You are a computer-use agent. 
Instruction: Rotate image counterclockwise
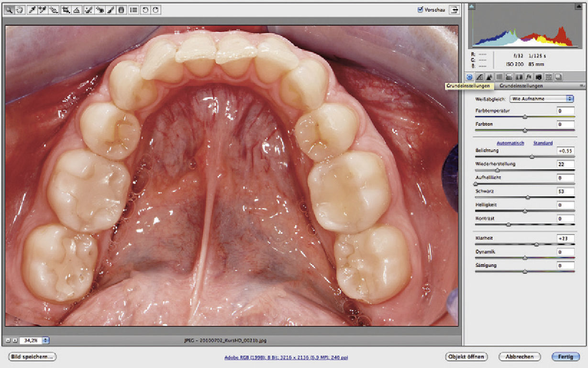click(x=144, y=10)
